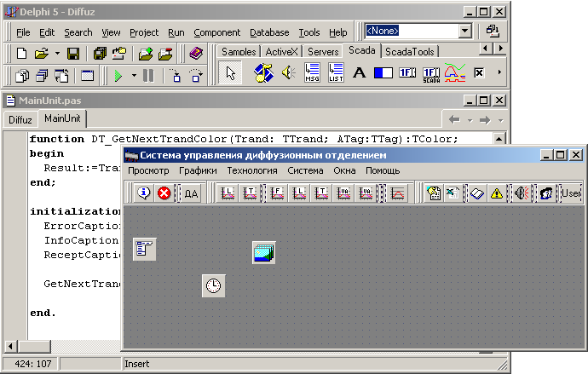588x374 pixels.
Task: Click the yellow warning triangle icon
Action: [497, 193]
